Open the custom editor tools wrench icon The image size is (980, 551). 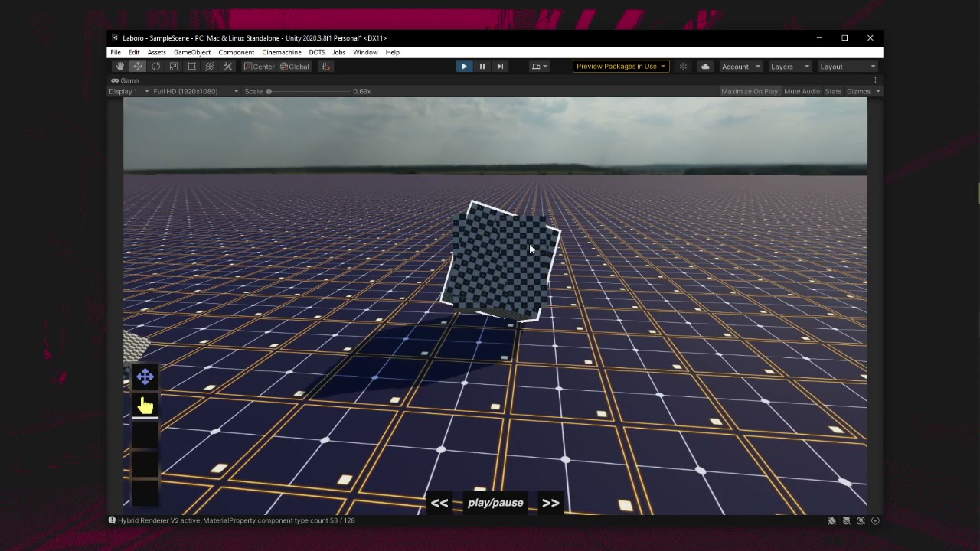[227, 67]
